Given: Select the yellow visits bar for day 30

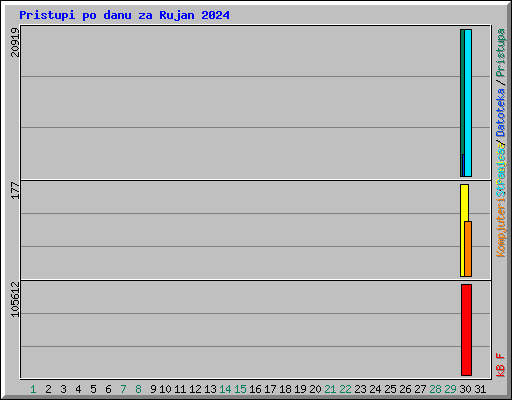Looking at the screenshot, I should click(463, 230).
